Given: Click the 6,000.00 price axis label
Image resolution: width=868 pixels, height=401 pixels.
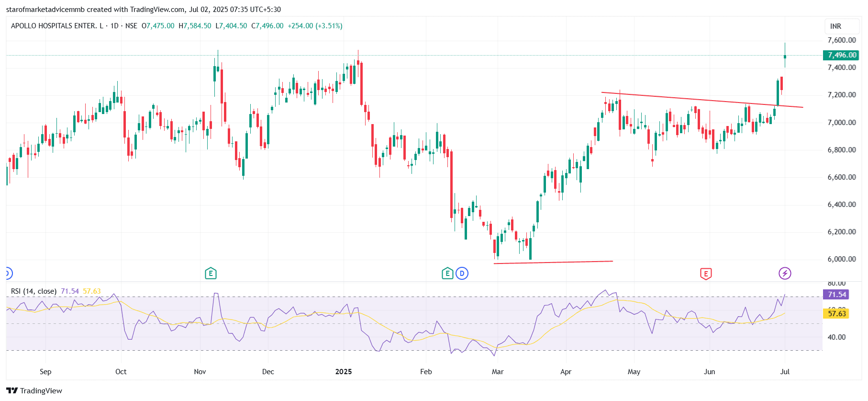Looking at the screenshot, I should pyautogui.click(x=842, y=259).
